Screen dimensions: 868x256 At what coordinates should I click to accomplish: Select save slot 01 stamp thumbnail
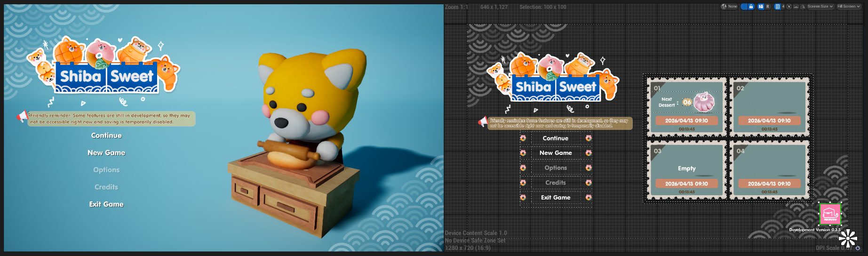click(x=687, y=108)
